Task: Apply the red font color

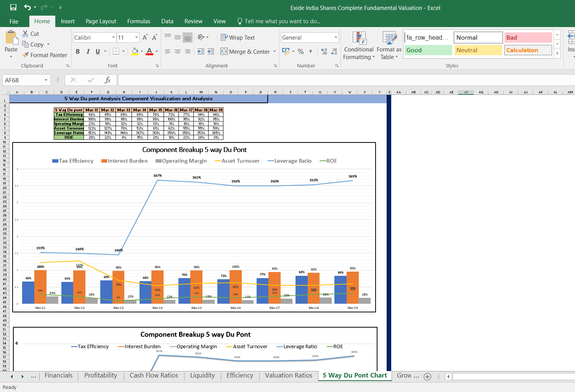Action: [149, 51]
